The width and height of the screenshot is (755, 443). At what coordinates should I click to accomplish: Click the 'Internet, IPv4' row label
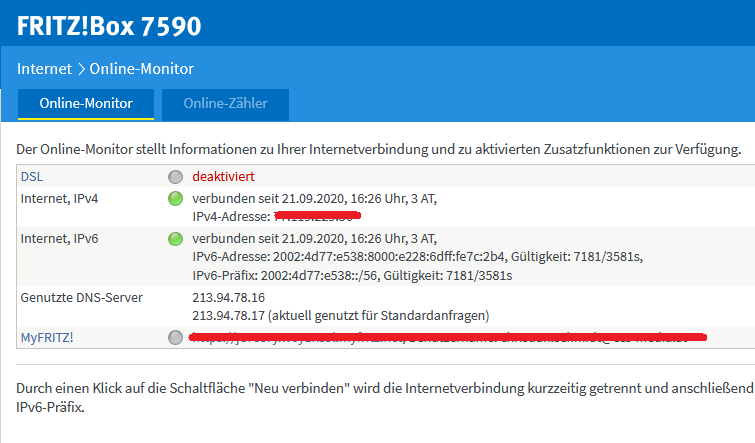(x=59, y=198)
